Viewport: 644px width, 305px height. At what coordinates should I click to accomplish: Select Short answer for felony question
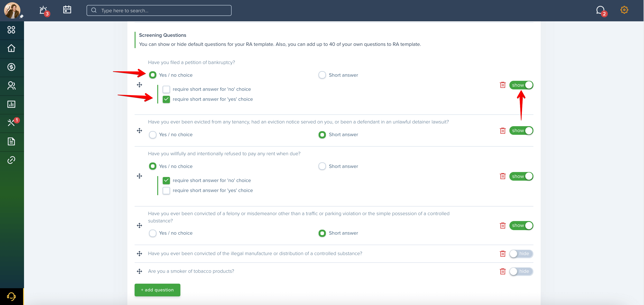322,233
